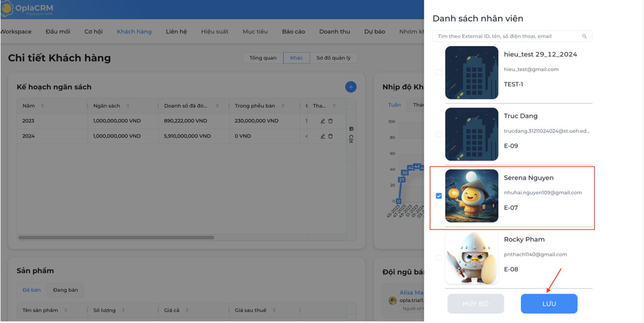The width and height of the screenshot is (644, 323).
Task: Delete the 2023 budget row with the trash icon
Action: coord(330,121)
